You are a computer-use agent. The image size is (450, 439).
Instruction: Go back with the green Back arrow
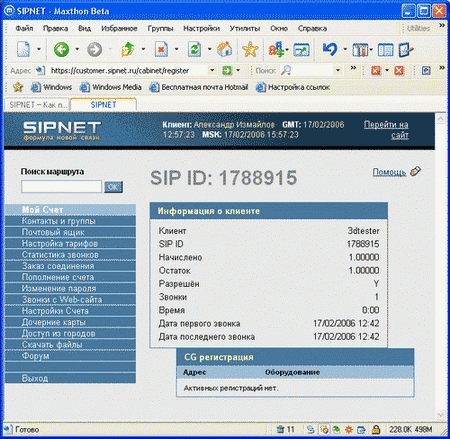61,49
